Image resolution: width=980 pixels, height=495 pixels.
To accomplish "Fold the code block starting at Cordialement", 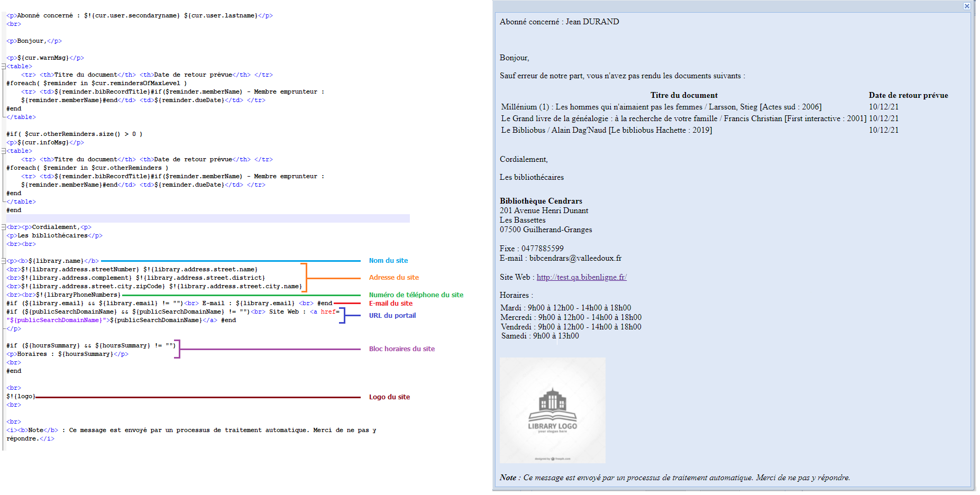I will point(4,227).
